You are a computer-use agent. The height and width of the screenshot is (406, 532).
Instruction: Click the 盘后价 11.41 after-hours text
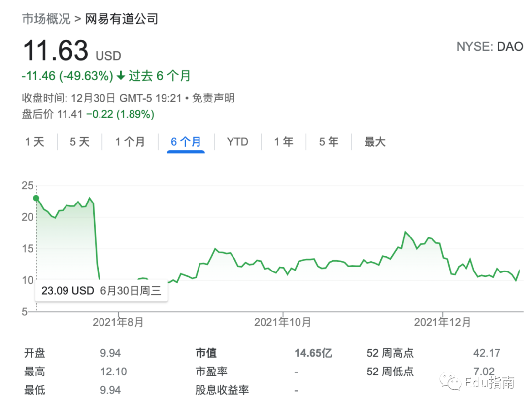pyautogui.click(x=52, y=114)
